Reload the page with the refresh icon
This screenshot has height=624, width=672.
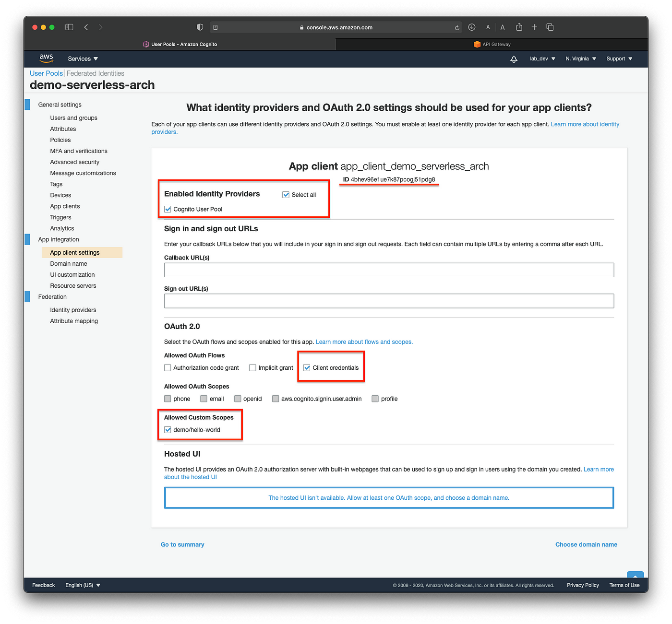(x=457, y=27)
